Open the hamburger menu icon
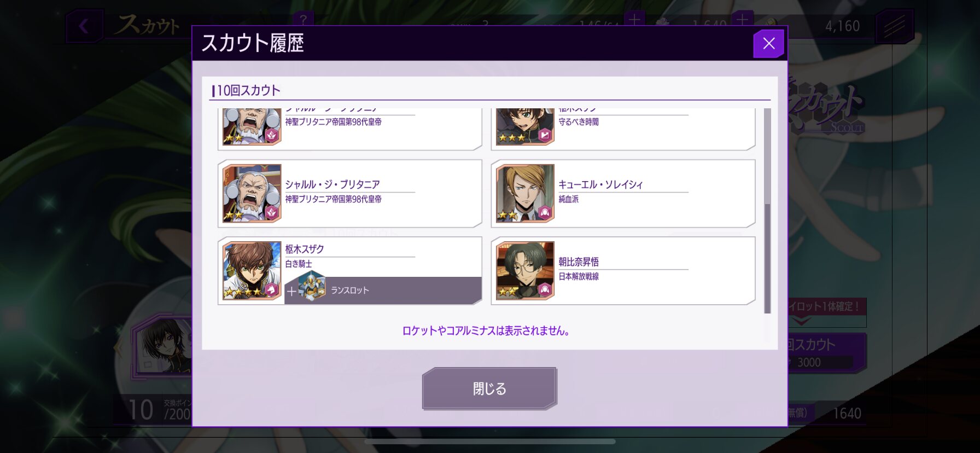Image resolution: width=980 pixels, height=453 pixels. 895,26
